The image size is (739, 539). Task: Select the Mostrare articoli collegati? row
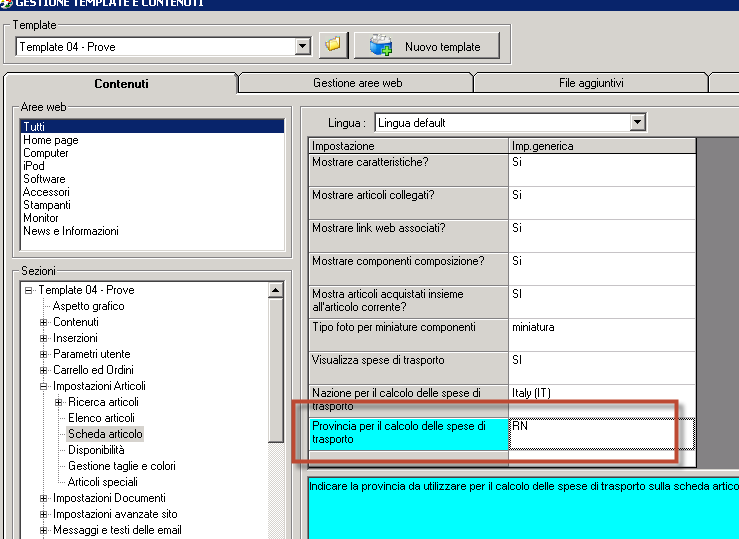(x=409, y=203)
